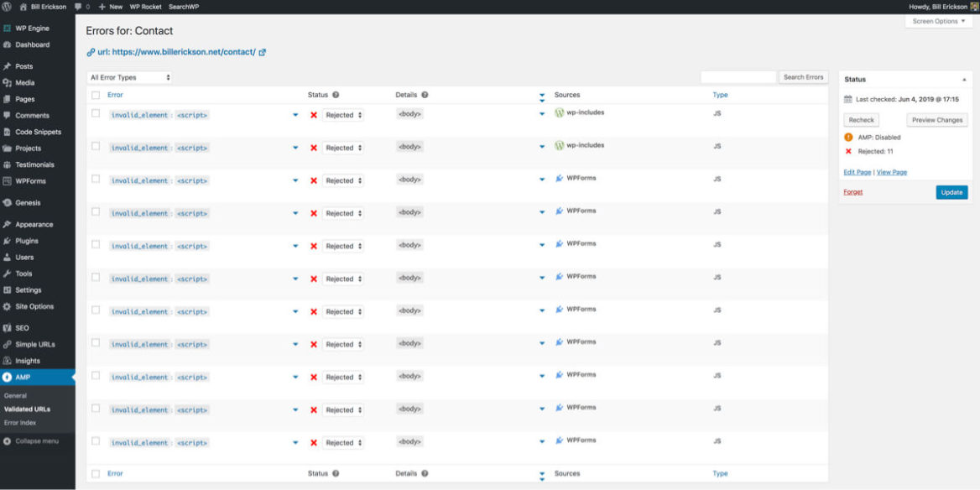
Task: Select the Plugins menu icon
Action: pos(10,241)
